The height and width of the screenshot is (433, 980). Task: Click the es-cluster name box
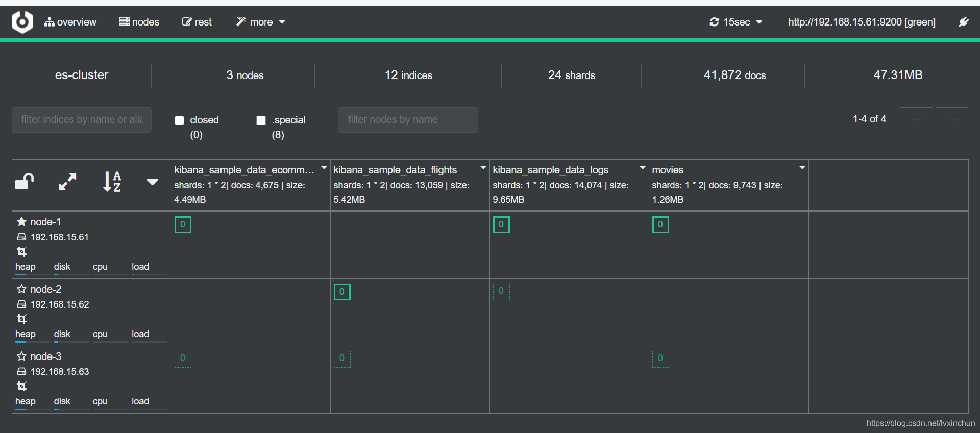tap(82, 75)
